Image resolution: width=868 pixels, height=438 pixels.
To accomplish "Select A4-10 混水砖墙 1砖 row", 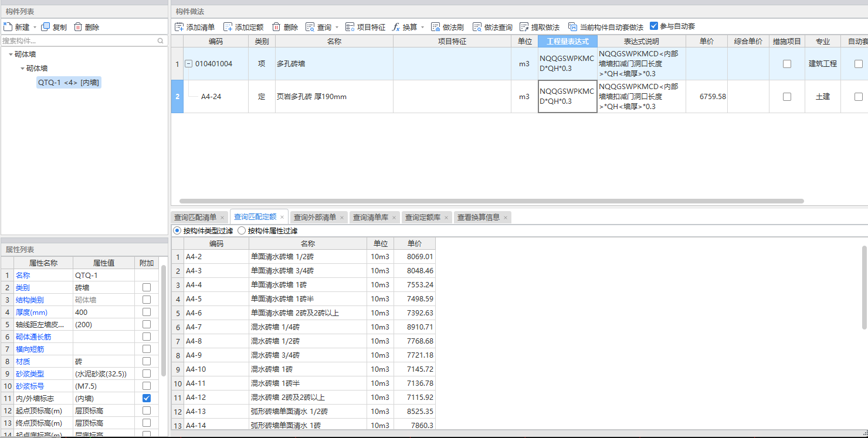I will [304, 369].
